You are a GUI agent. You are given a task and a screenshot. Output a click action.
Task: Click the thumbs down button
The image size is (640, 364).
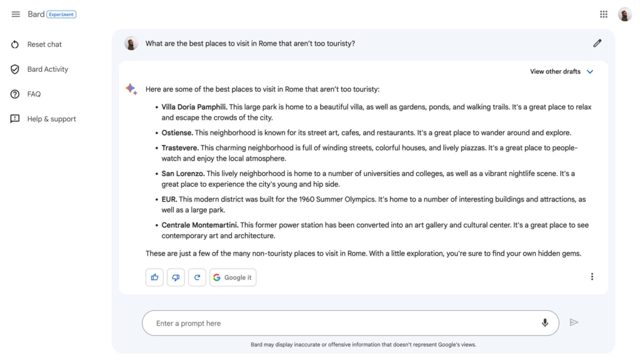(176, 277)
